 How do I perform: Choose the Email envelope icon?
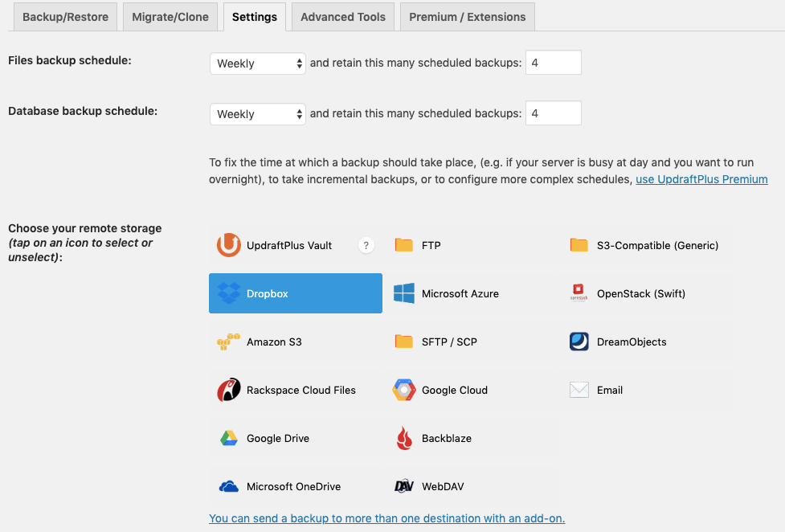[579, 390]
